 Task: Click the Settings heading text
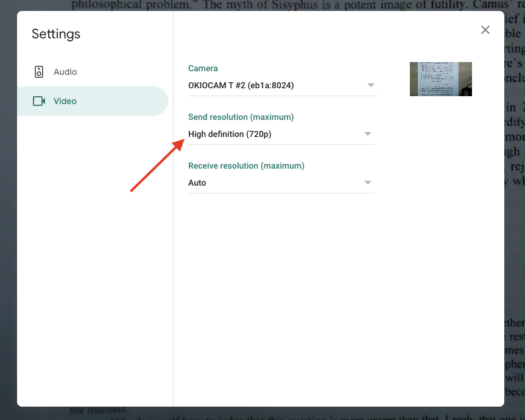56,34
